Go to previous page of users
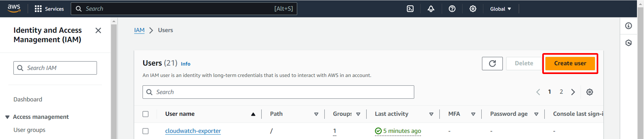644x139 pixels. (x=538, y=92)
